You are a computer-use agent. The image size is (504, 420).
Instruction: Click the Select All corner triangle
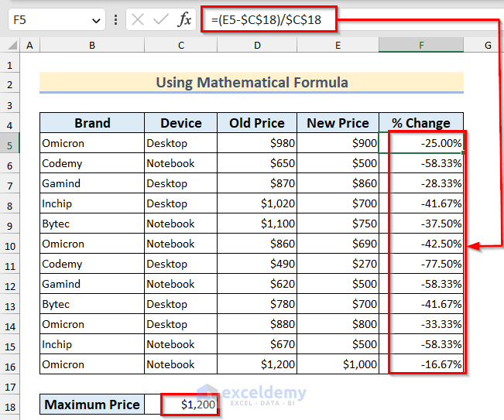[12, 45]
